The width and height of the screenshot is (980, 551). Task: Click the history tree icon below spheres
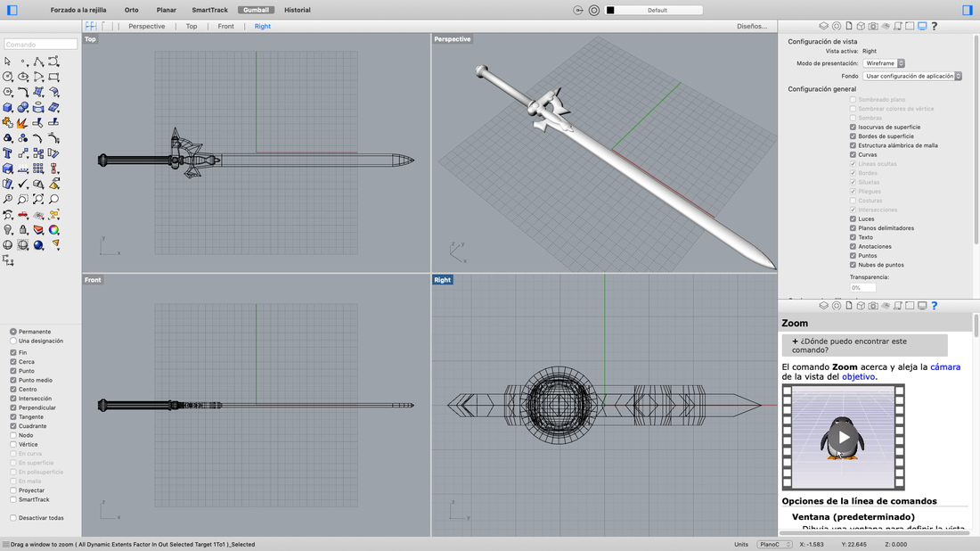click(7, 260)
